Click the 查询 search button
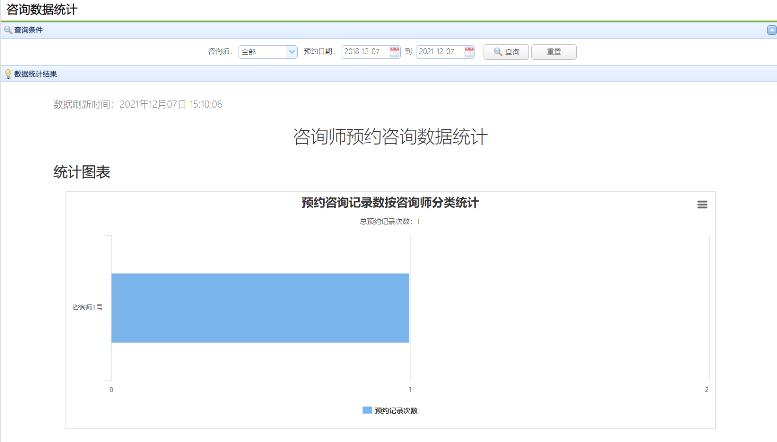777x442 pixels. coord(506,52)
